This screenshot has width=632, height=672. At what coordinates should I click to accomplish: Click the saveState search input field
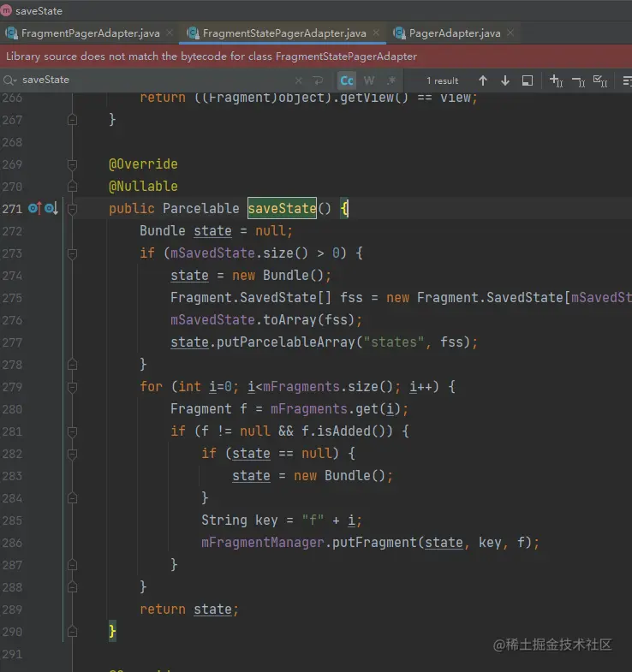coord(154,80)
